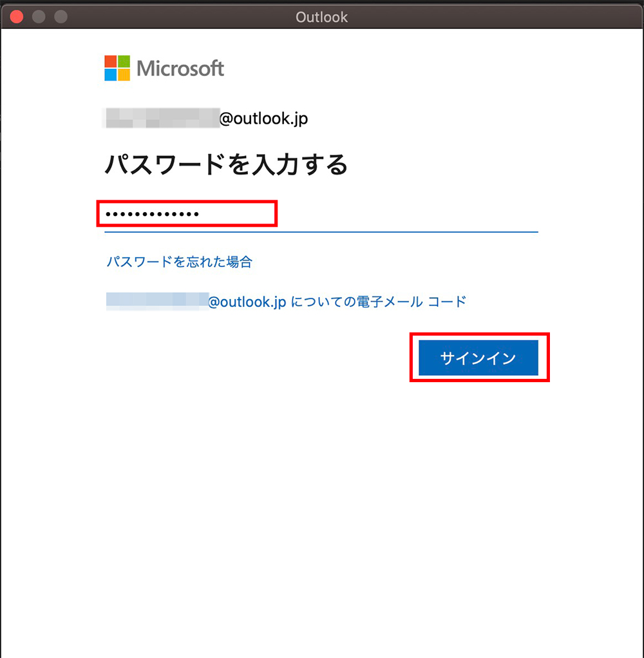
Task: Close the Outlook window
Action: (17, 17)
